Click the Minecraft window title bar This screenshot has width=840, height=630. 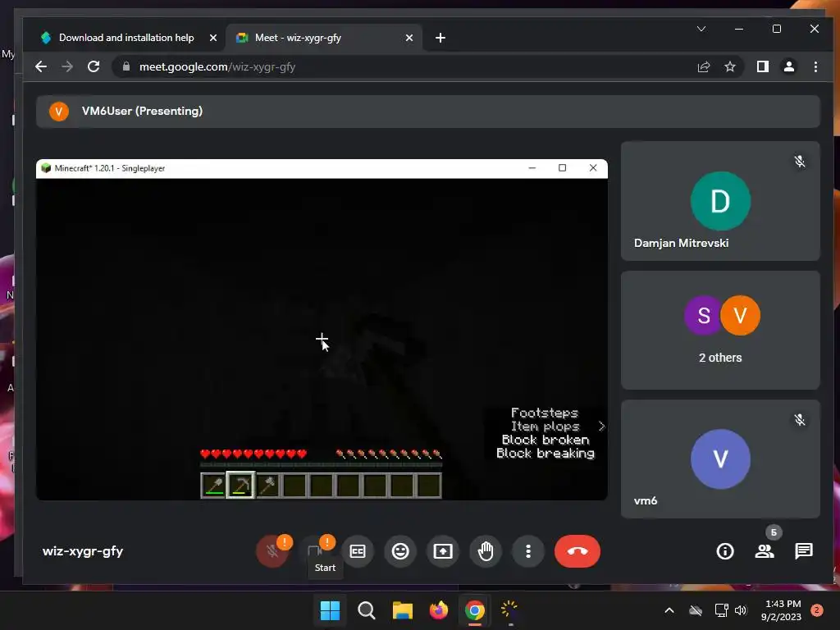click(x=322, y=168)
